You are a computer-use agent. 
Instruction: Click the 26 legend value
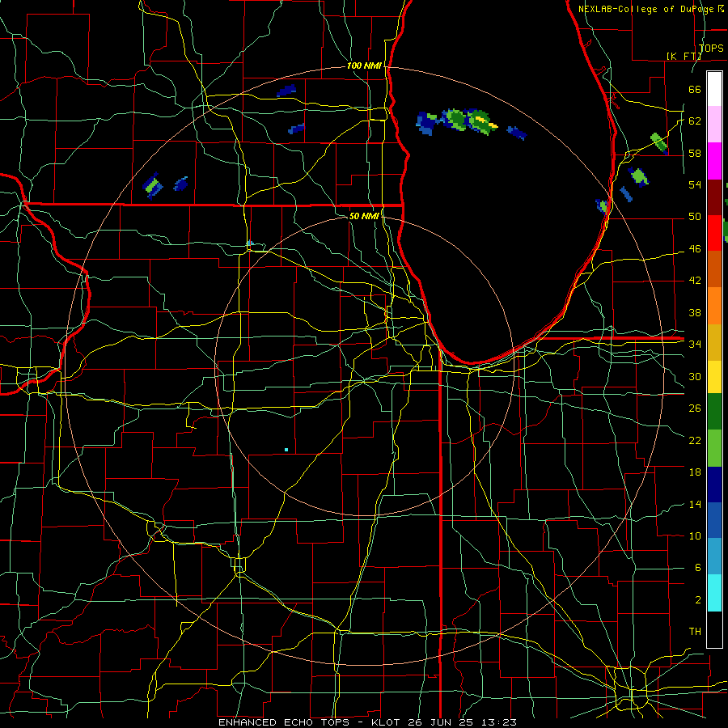695,408
